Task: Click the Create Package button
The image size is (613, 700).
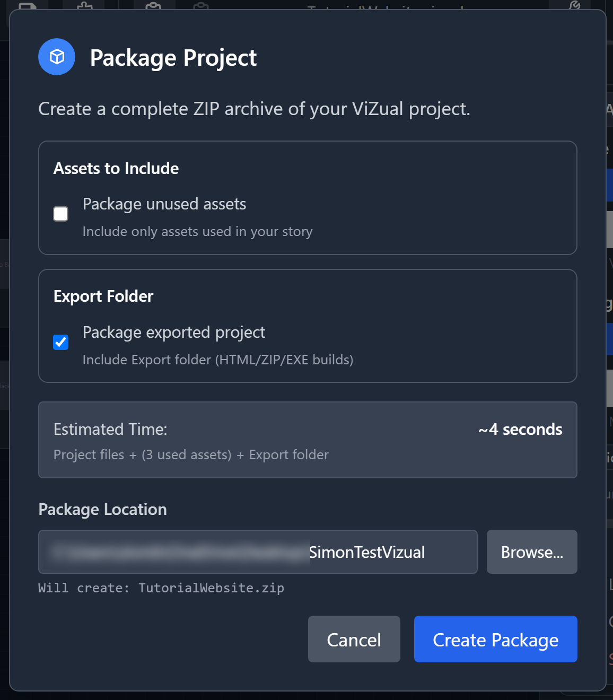Action: click(495, 640)
